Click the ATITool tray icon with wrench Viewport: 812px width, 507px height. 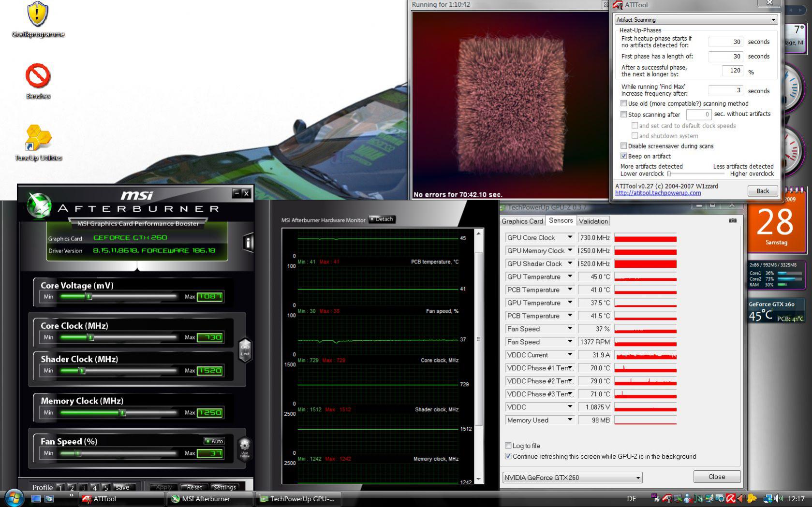pos(666,498)
